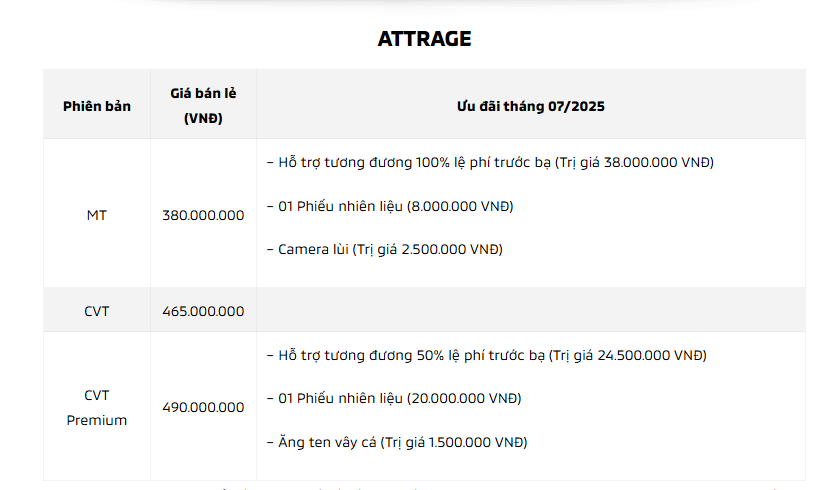Screen dimensions: 826x490
Task: Click the 465.000.000 price cell
Action: tap(203, 311)
